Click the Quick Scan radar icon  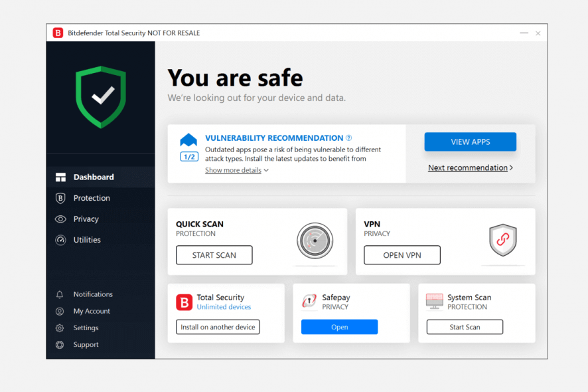pos(315,241)
